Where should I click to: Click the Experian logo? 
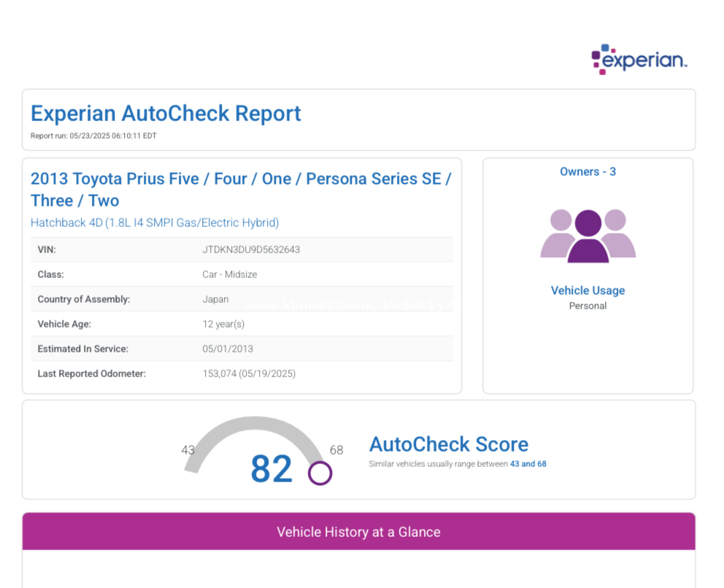(639, 60)
